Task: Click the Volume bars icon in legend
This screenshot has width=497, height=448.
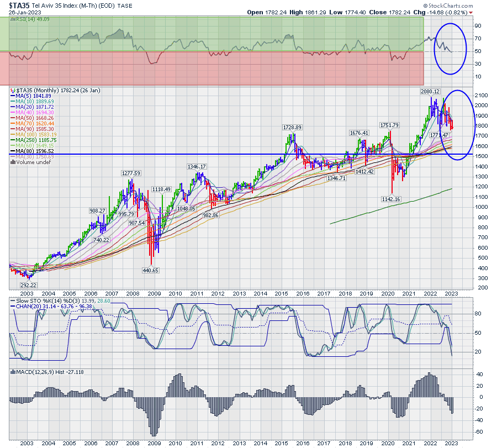Action: click(14, 162)
